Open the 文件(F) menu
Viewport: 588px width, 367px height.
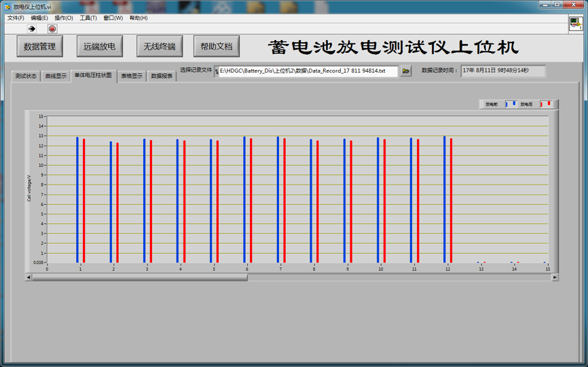[15, 18]
